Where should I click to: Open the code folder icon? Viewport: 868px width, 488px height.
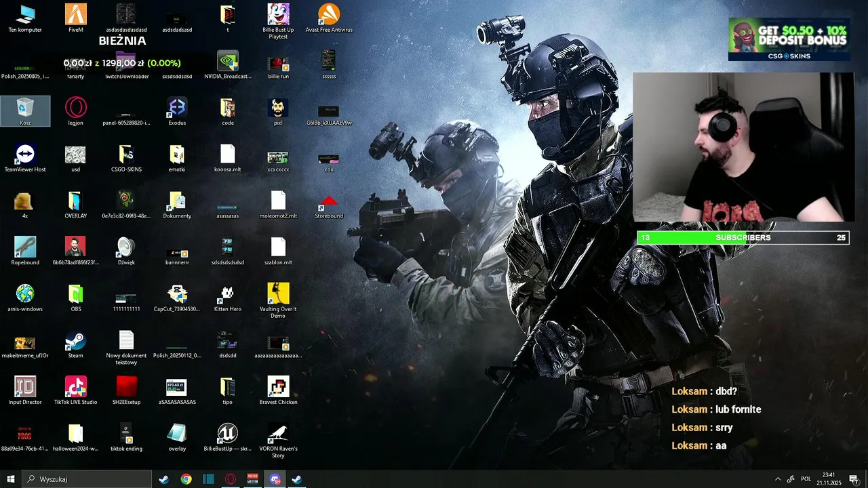[x=228, y=111]
